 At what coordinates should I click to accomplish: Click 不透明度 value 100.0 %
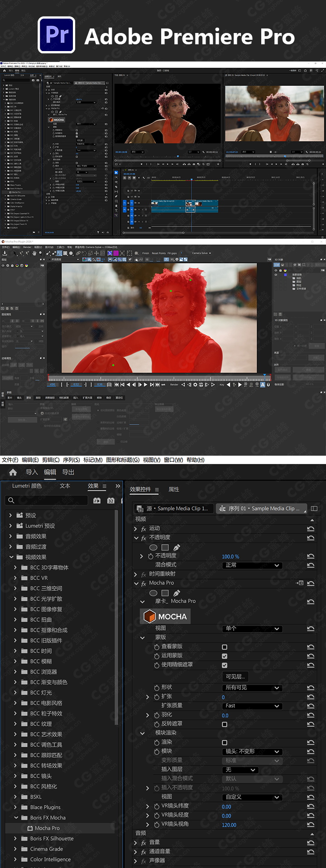[230, 557]
